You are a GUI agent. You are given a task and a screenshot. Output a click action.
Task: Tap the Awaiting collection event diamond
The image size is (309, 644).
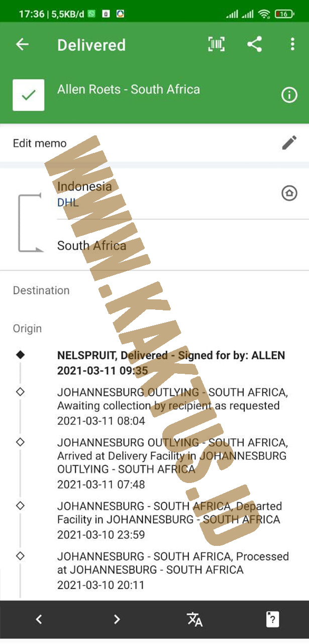(x=20, y=391)
